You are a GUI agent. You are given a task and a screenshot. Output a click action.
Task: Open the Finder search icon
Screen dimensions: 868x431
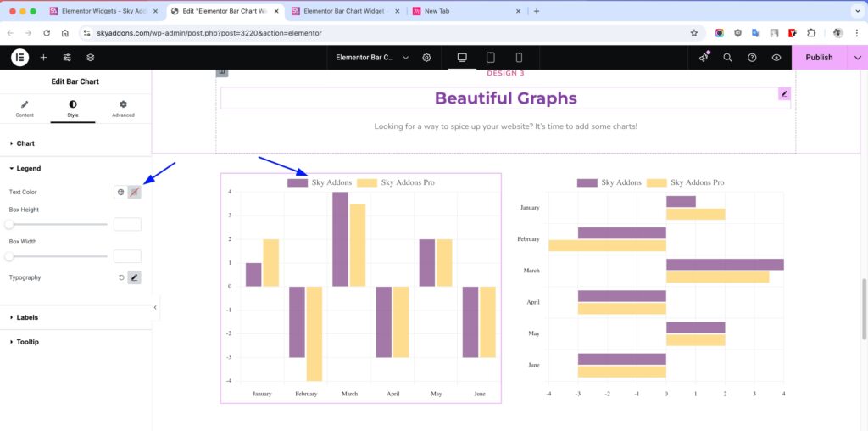[x=728, y=57]
